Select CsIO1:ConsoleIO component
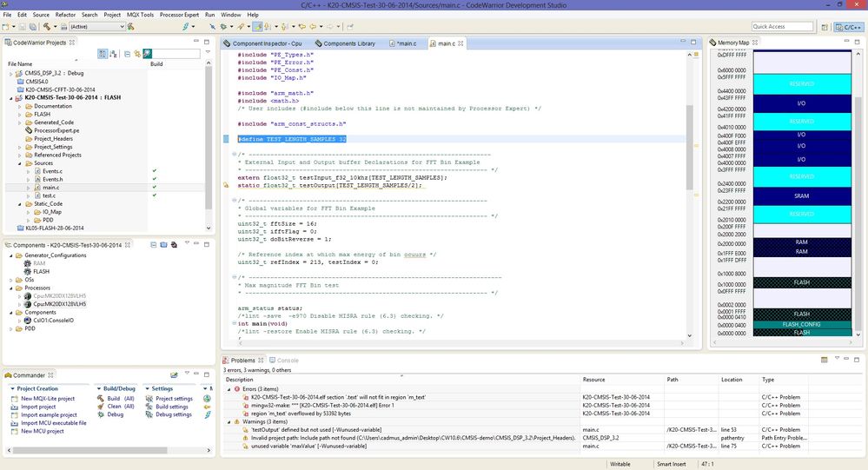Viewport: 868px width, 470px height. [49, 320]
